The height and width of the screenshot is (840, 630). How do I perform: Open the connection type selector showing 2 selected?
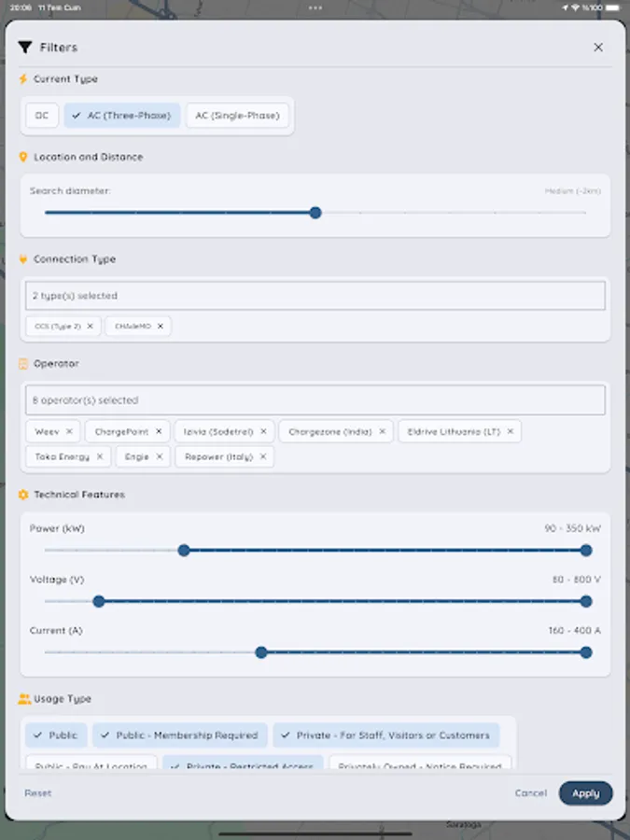pos(315,294)
